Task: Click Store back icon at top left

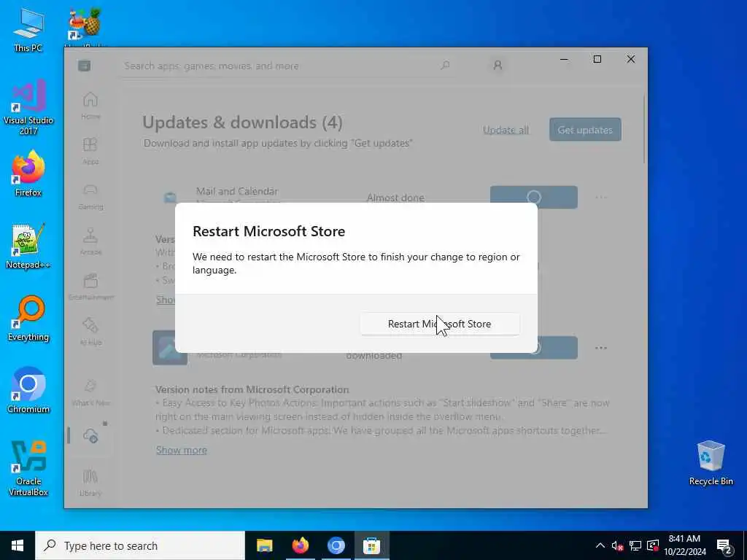Action: (x=85, y=66)
